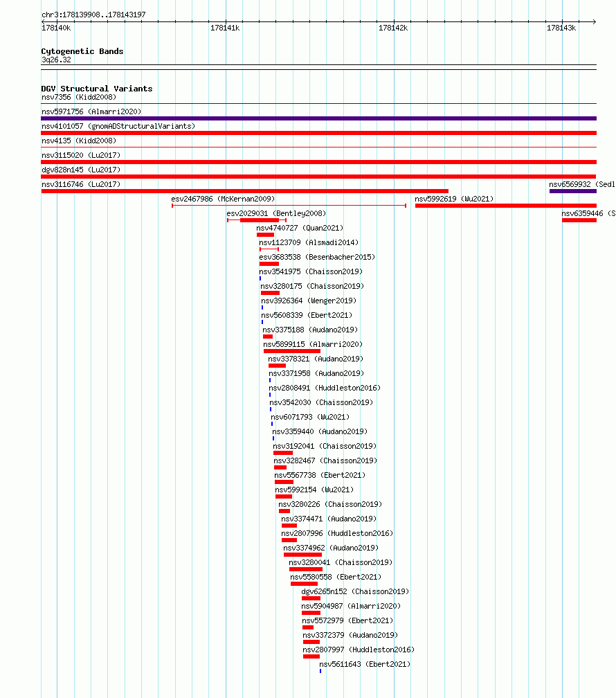
Task: Click nsv3926364 (Wenger2019) label
Action: point(309,301)
